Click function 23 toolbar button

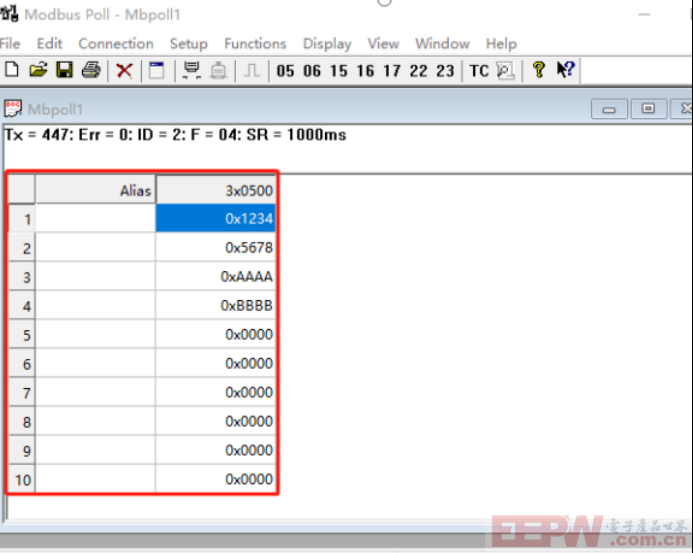pyautogui.click(x=445, y=71)
